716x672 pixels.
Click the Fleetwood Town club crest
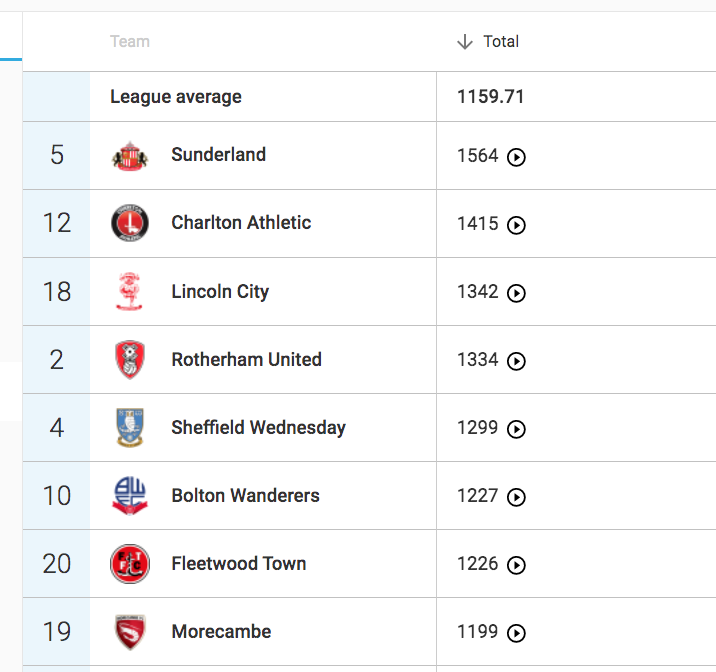[x=129, y=564]
